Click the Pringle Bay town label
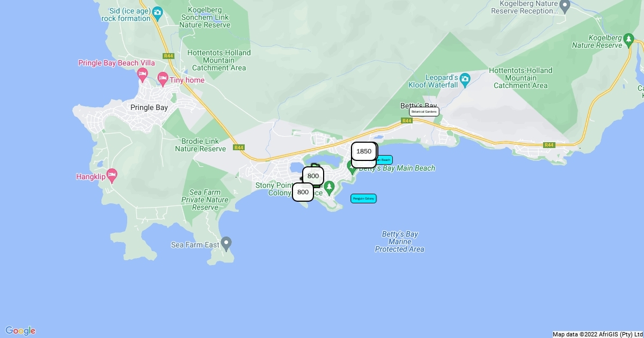 click(149, 107)
